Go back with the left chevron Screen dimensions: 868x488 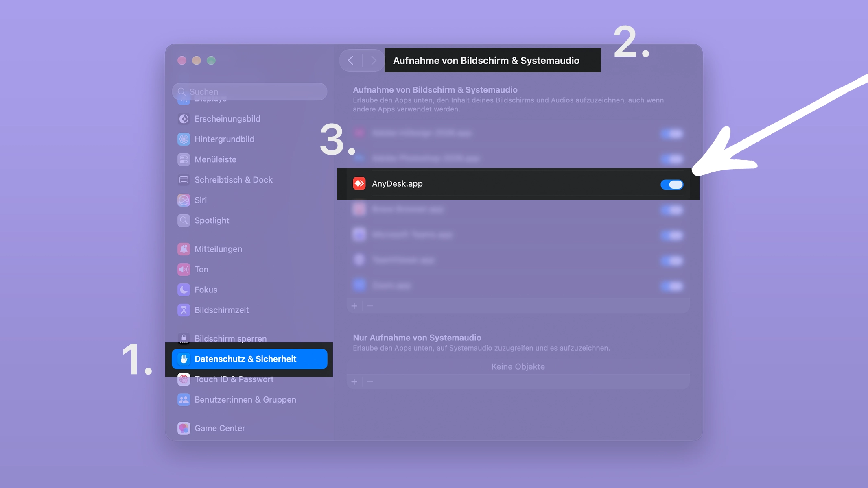350,61
